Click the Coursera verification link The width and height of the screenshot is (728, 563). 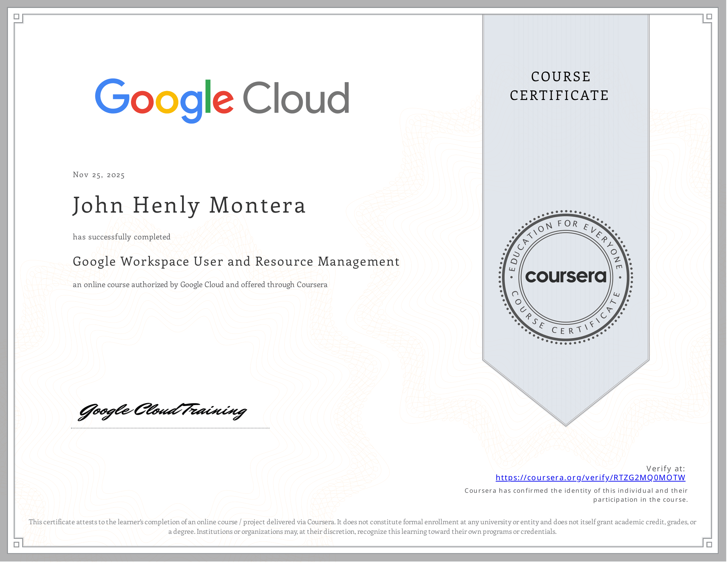click(x=590, y=478)
